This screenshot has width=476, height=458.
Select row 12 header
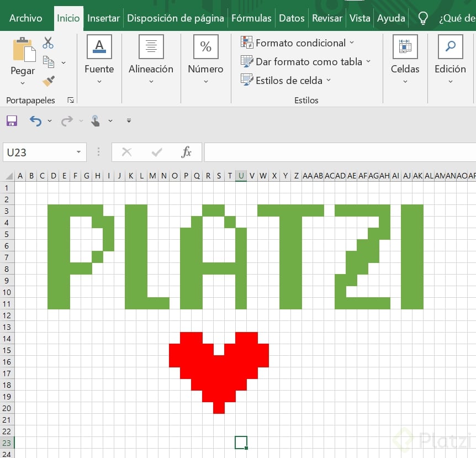coord(7,315)
